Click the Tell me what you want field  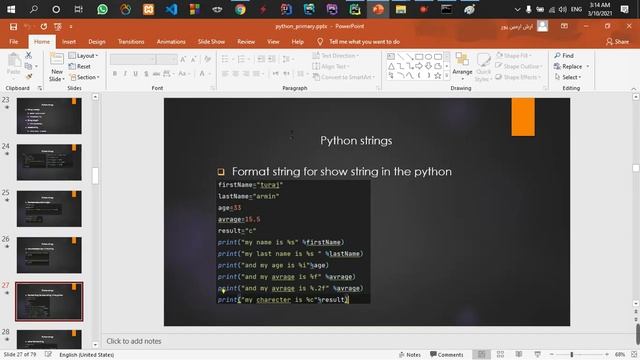click(364, 42)
